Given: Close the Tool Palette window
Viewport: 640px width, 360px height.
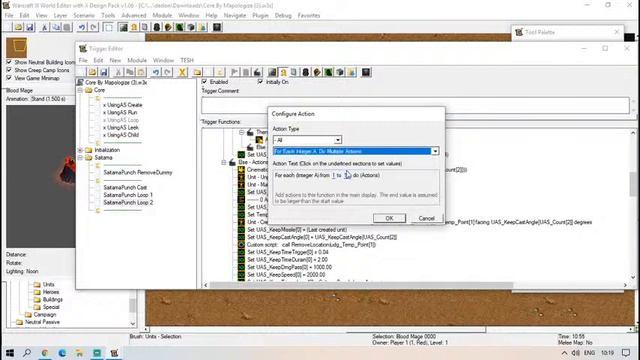Looking at the screenshot, I should 617,32.
